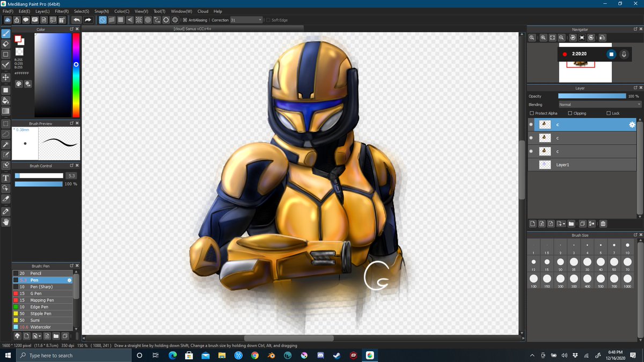Delete layer with the trash icon
Viewport: 644px width, 362px height.
[603, 224]
